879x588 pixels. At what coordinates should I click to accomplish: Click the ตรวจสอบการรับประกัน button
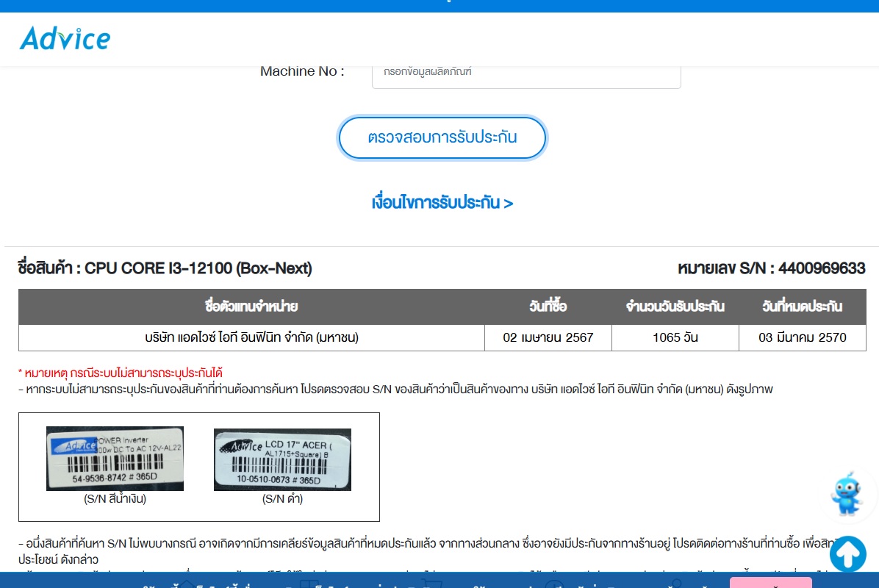442,137
